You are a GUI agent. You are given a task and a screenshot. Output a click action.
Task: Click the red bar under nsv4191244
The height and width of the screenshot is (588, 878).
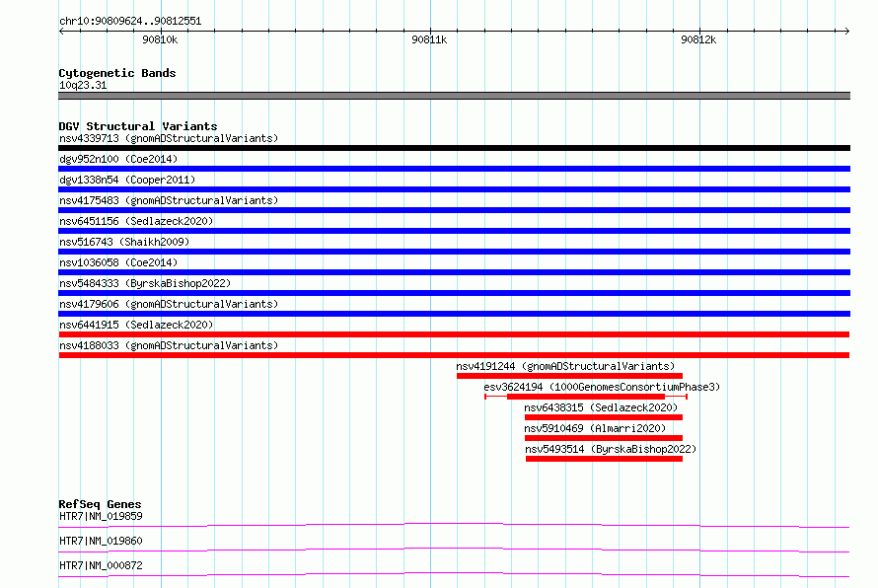coord(569,376)
